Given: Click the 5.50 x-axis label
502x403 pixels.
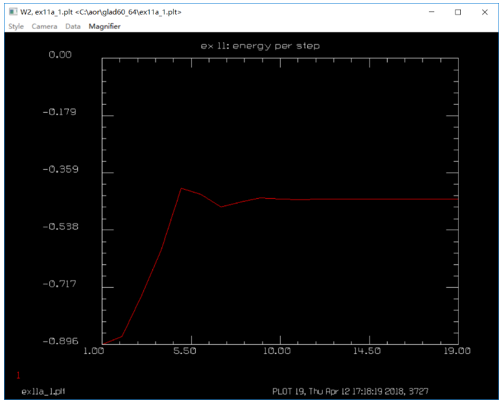Looking at the screenshot, I should point(184,351).
